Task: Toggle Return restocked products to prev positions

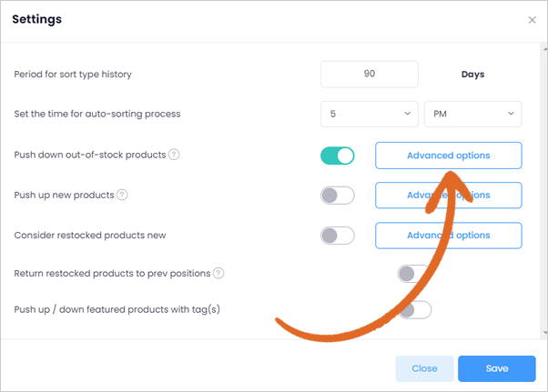Action: [x=414, y=274]
